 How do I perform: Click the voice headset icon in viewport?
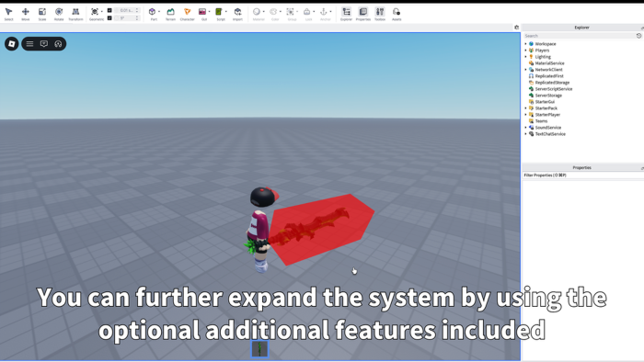point(58,44)
